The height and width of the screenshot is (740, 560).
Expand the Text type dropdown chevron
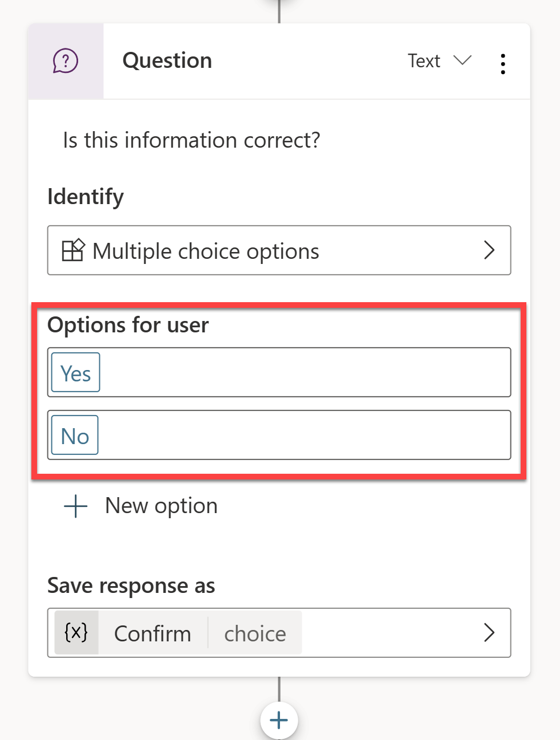(462, 60)
